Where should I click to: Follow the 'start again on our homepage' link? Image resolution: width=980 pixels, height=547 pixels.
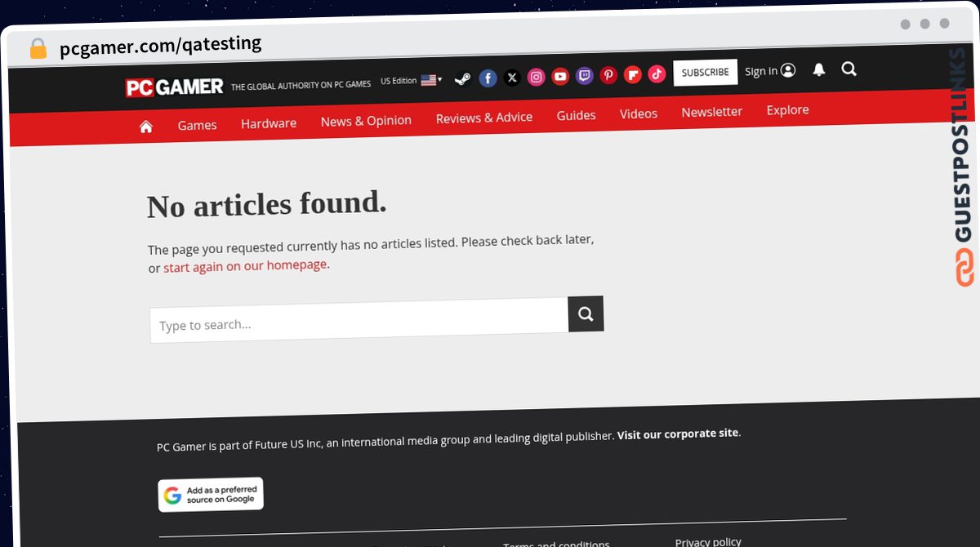245,266
